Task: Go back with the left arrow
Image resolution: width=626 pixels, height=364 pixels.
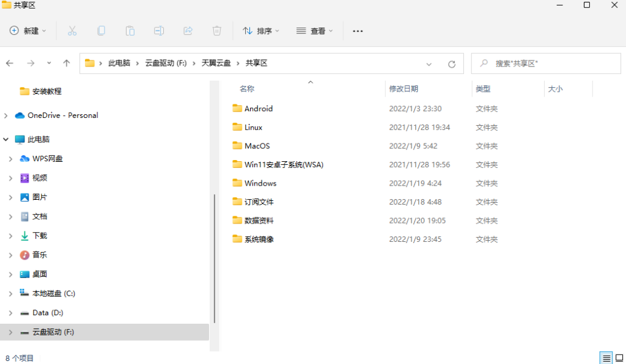Action: (x=10, y=63)
